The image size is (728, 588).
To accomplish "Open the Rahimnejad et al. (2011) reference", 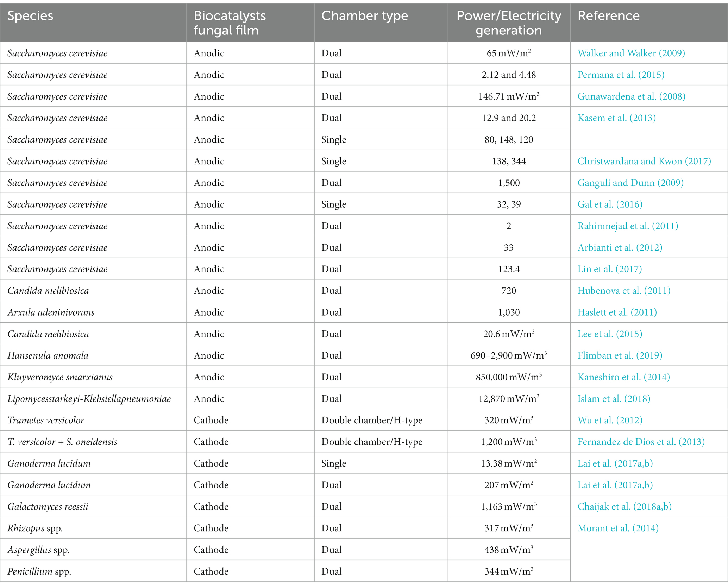I will [628, 226].
